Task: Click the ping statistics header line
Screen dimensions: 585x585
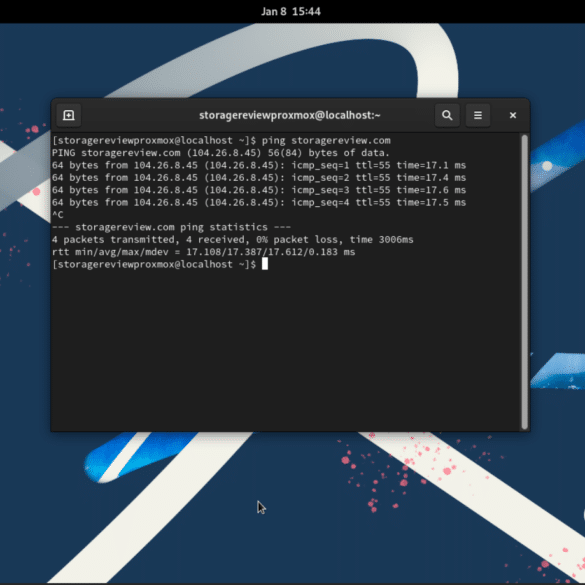Action: point(171,227)
